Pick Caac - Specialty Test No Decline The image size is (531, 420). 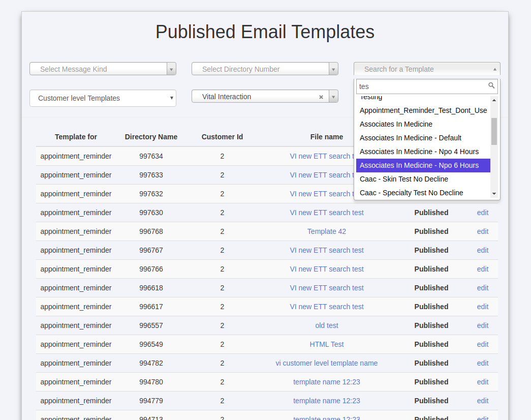tap(423, 193)
